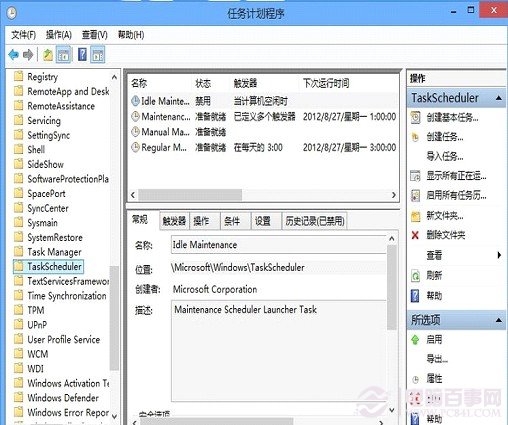Click the green arrow 启用 icon
508x425 pixels.
[x=415, y=340]
